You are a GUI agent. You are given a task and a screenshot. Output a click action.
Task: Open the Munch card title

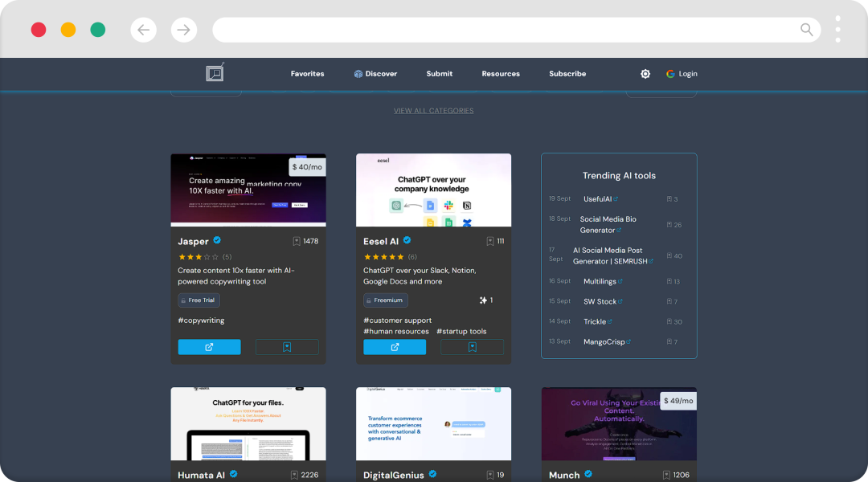(x=564, y=475)
